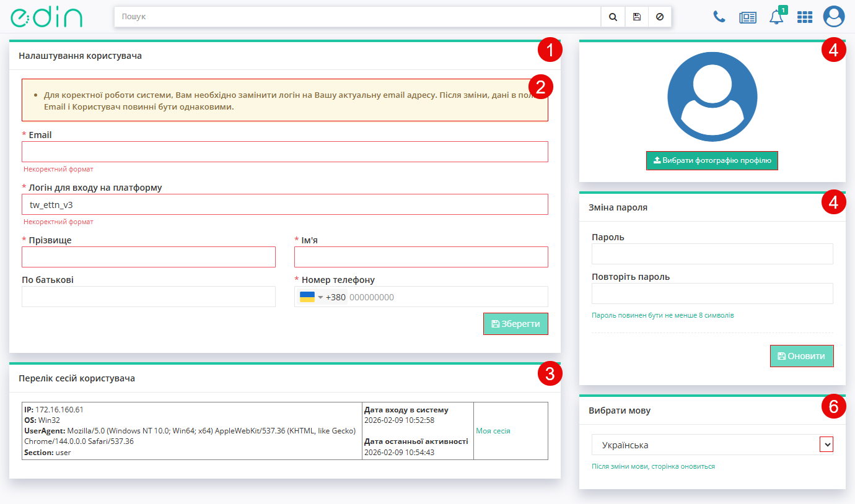Click the Прізвище input field

[x=149, y=257]
